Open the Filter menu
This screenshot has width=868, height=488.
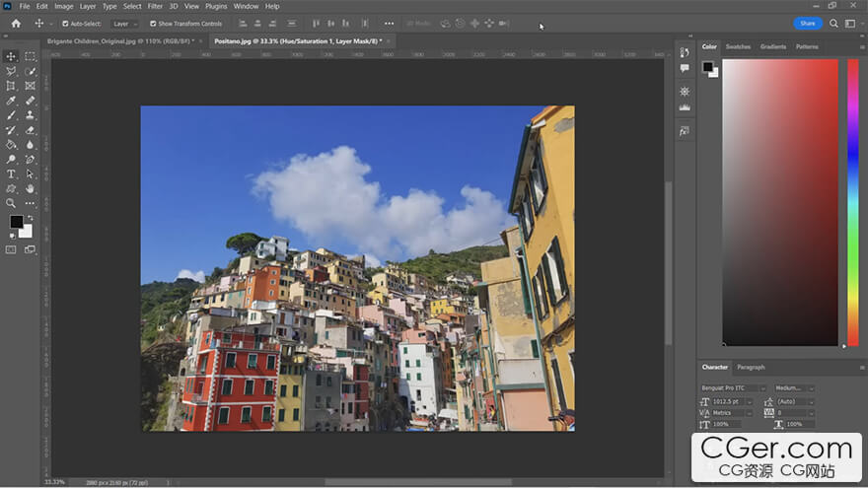(x=155, y=6)
